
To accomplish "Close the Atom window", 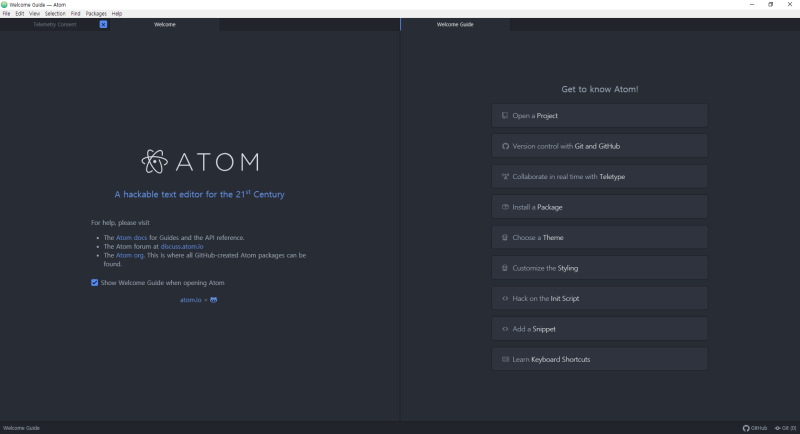I will (x=790, y=5).
